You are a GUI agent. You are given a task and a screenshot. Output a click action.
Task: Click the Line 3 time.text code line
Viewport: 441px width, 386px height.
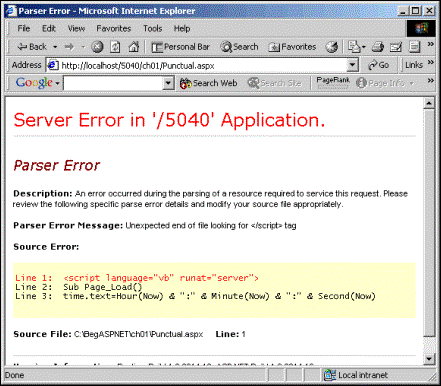(219, 296)
